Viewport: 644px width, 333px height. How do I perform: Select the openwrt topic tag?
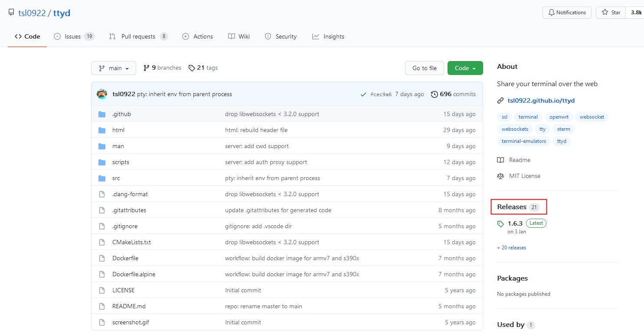(559, 117)
